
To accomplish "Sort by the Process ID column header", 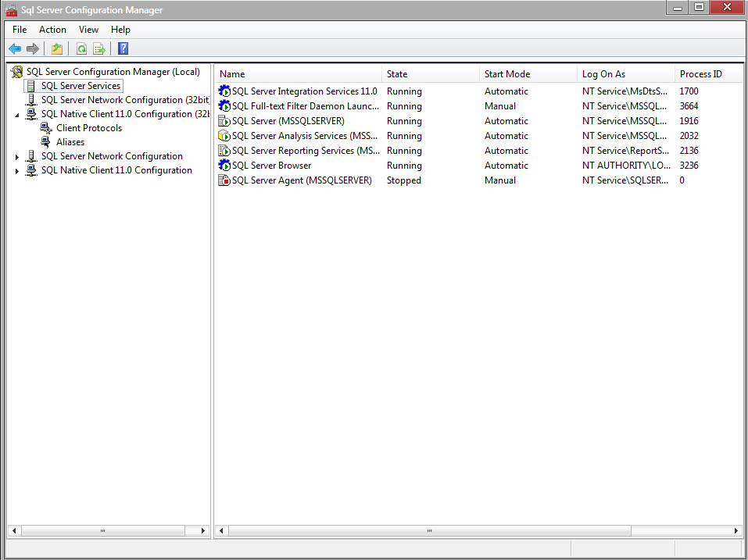I will coord(709,74).
